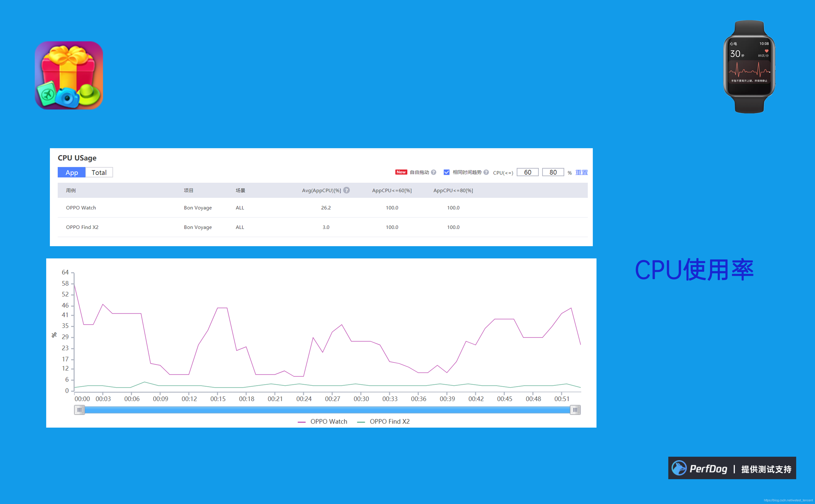Click the help icon beside 相同时间趋势

tap(486, 172)
